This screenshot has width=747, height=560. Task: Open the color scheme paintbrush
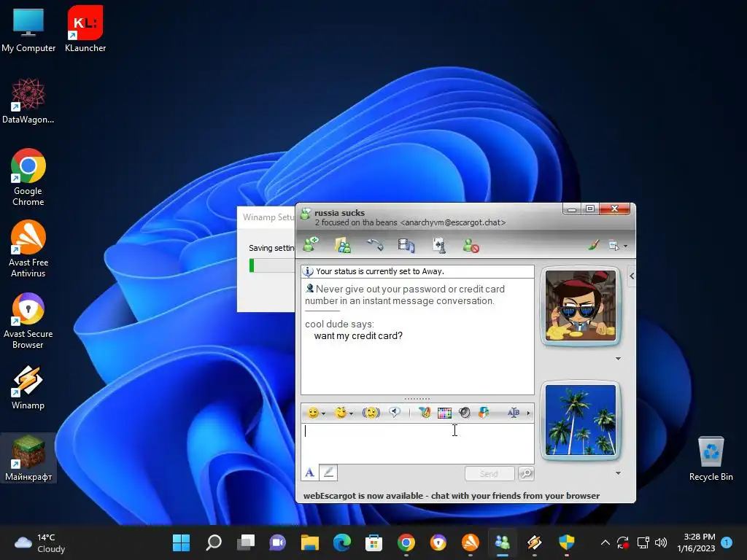[593, 245]
